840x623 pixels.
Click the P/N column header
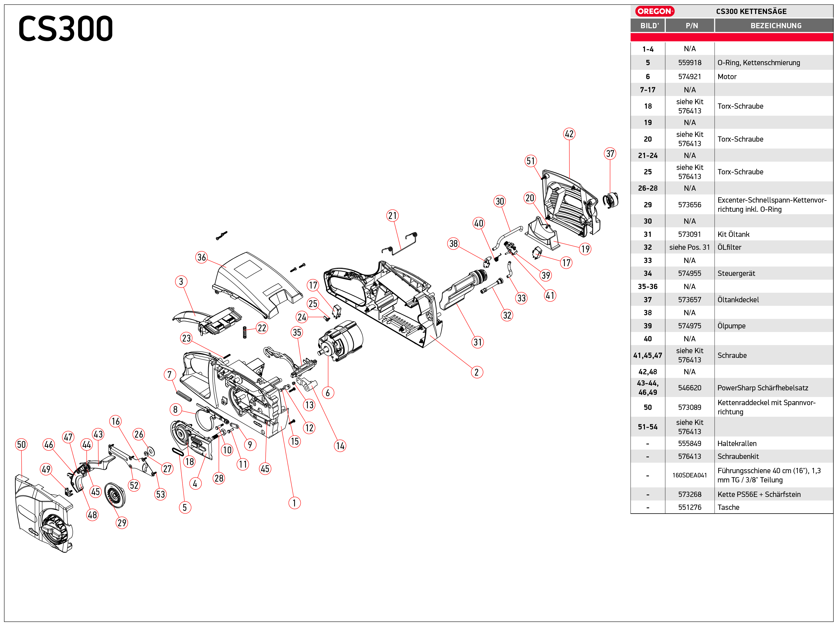click(x=692, y=26)
